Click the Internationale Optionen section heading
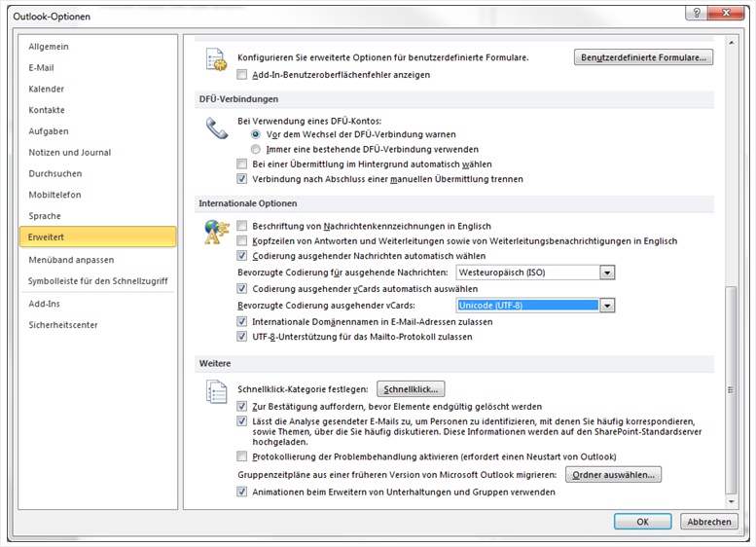 (x=248, y=203)
